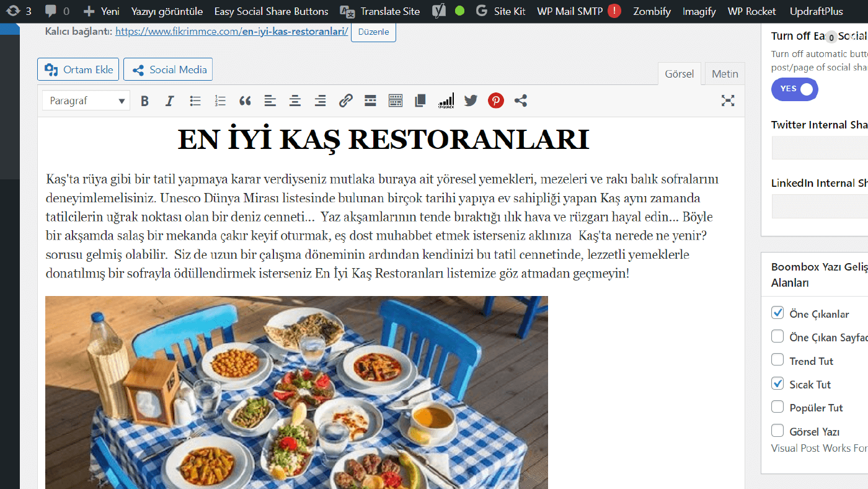Click the Twitter Internal Share input field

(x=820, y=148)
